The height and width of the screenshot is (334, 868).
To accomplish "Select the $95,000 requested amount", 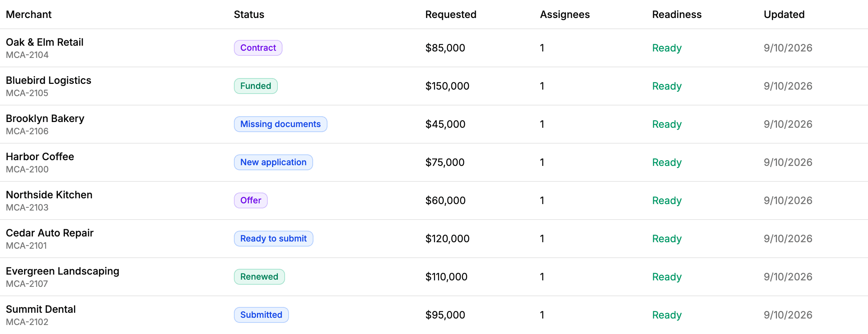I will (x=445, y=315).
